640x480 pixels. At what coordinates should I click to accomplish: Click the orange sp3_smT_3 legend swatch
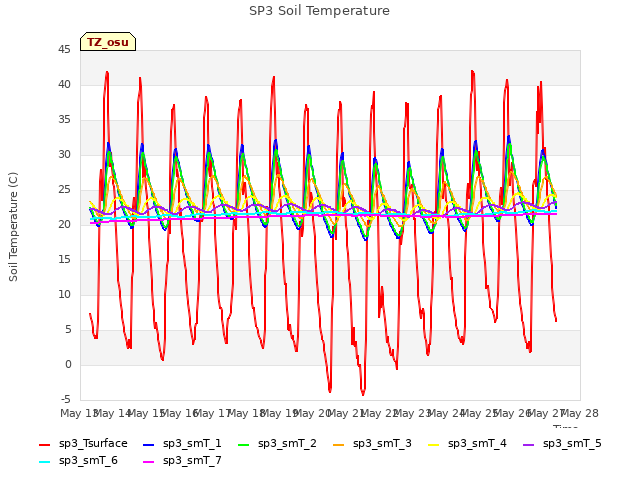pos(339,444)
